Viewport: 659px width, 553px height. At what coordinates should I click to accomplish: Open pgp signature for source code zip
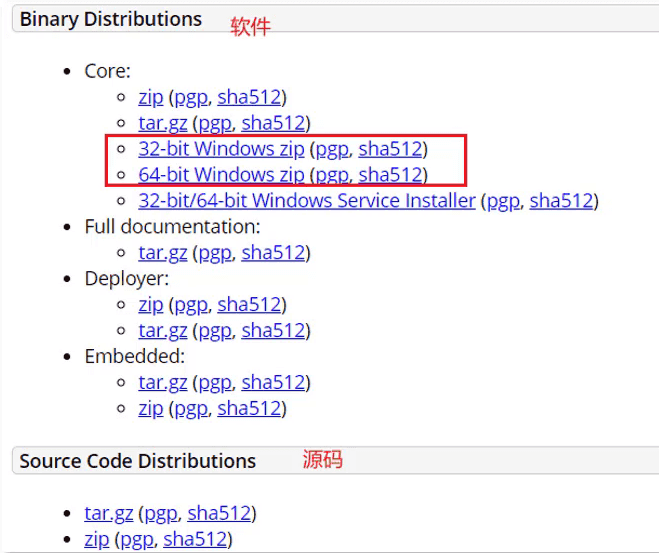(137, 540)
